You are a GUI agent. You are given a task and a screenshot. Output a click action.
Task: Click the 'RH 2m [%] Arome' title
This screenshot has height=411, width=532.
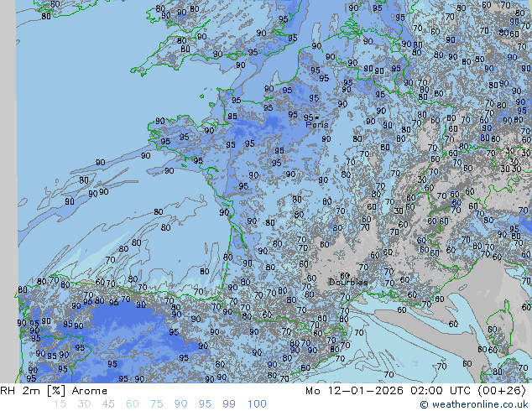click(54, 391)
